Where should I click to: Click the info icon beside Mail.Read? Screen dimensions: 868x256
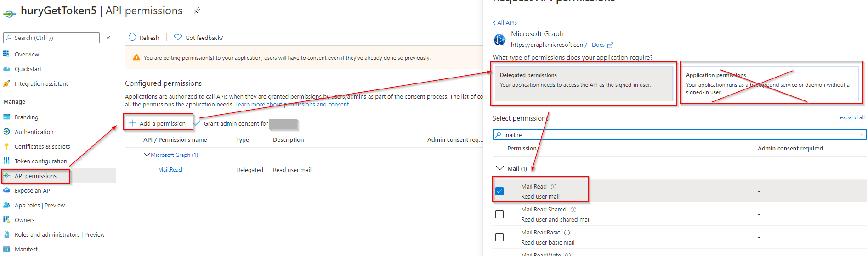click(x=554, y=186)
